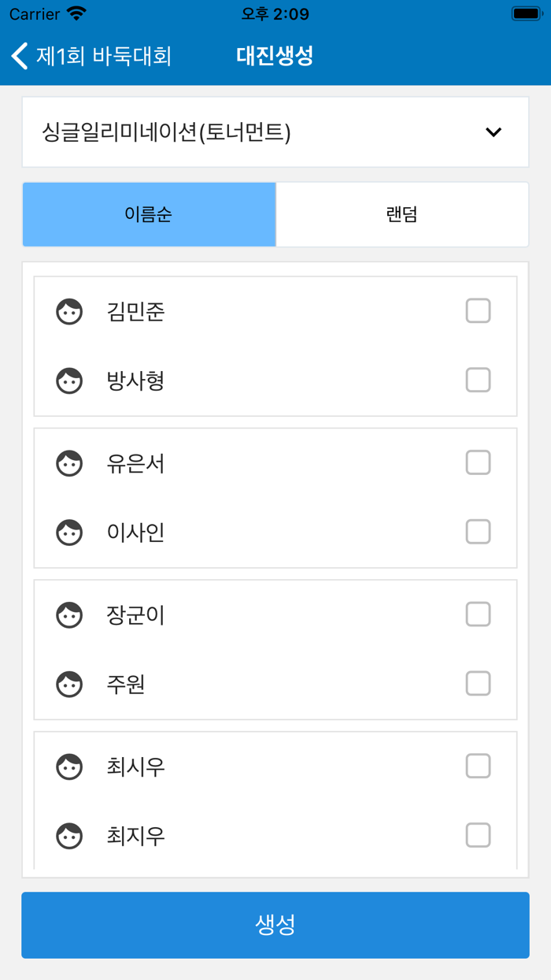Open the 싱글일리미네이션(토너먼트) dropdown
The image size is (551, 980).
[275, 132]
